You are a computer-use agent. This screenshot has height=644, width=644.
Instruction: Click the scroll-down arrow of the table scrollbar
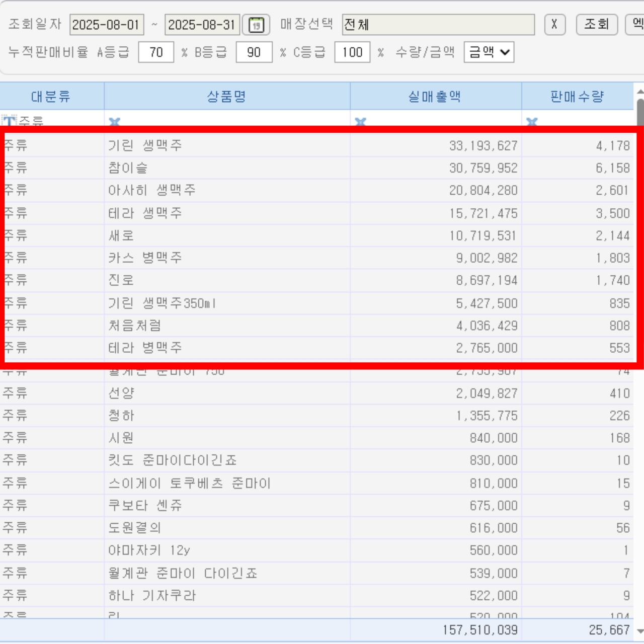point(640,631)
